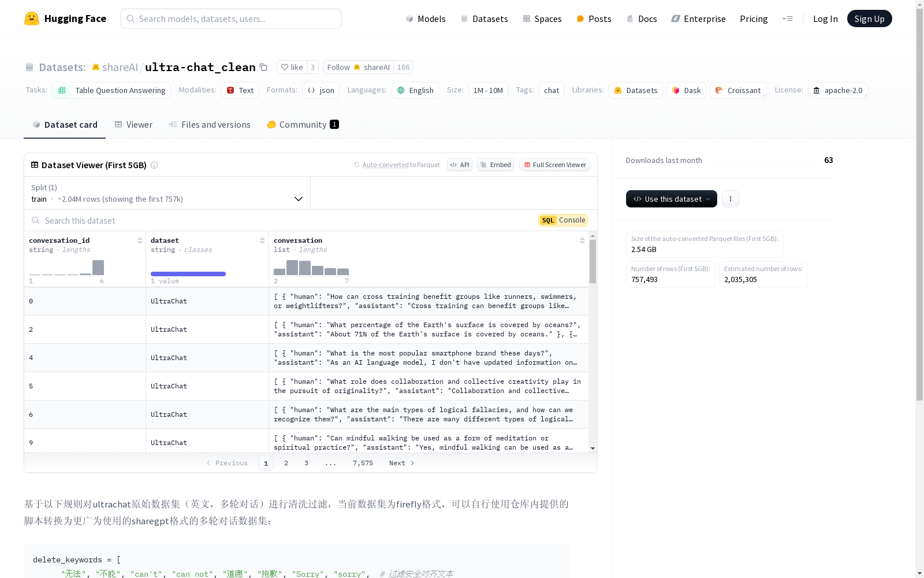The width and height of the screenshot is (924, 578).
Task: Select the Text modality tag
Action: [240, 90]
